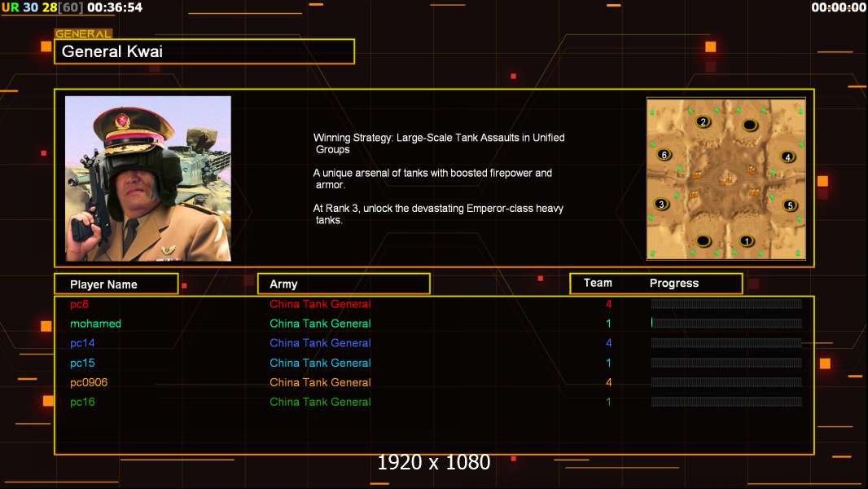Click the 00:00:00 timer at top right
Image resolution: width=868 pixels, height=489 pixels.
[838, 7]
